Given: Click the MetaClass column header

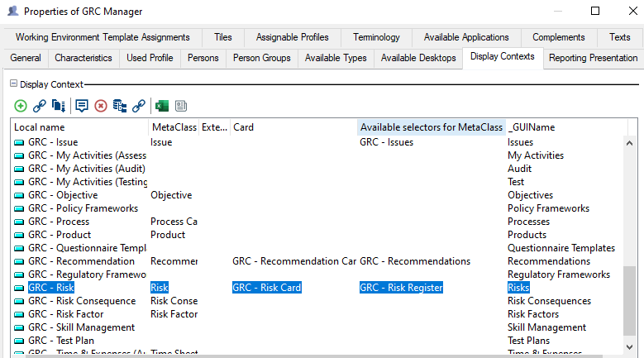Looking at the screenshot, I should pyautogui.click(x=174, y=127).
